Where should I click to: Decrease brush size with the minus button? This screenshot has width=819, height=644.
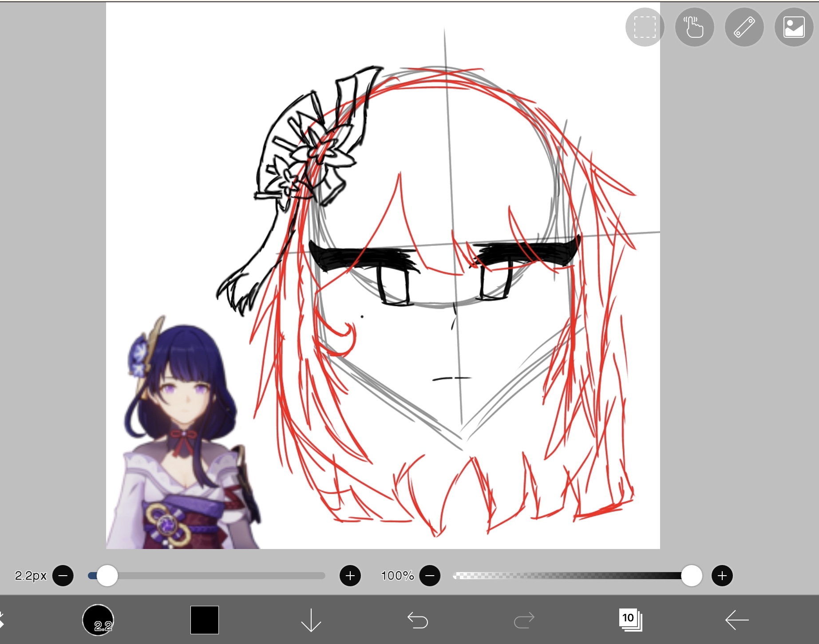(63, 576)
